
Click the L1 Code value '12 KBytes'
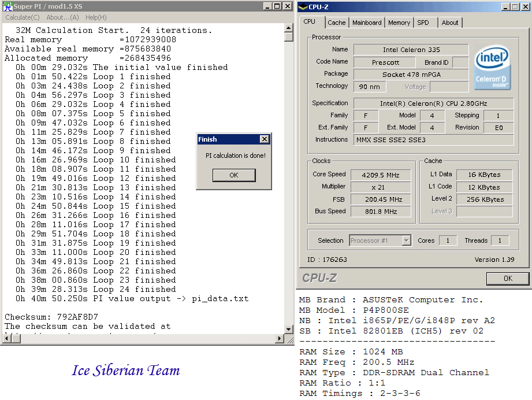tap(484, 187)
